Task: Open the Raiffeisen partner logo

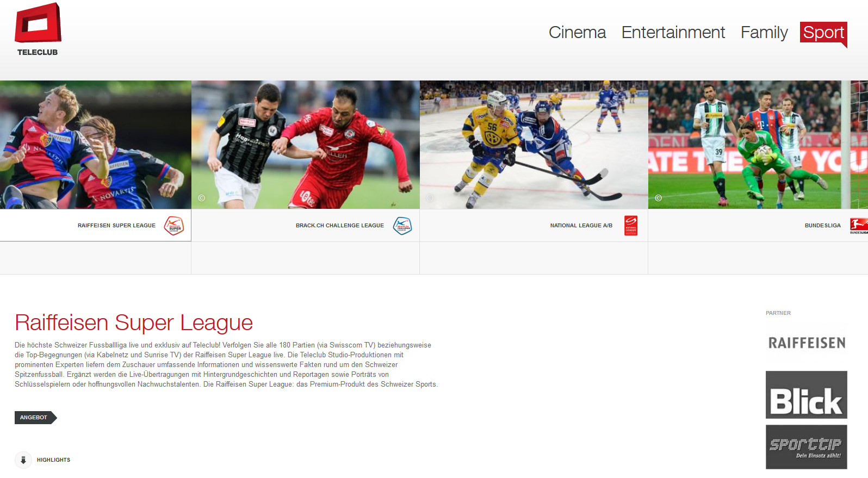Action: coord(807,343)
